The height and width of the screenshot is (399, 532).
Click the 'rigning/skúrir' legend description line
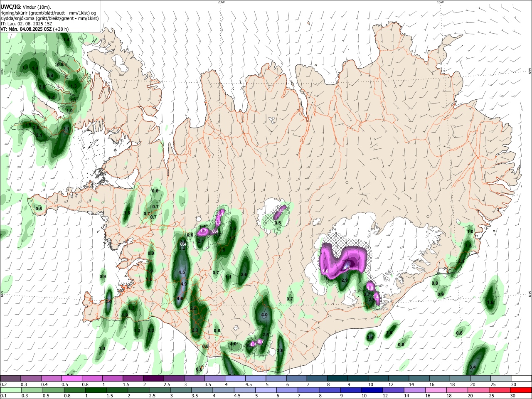pos(48,12)
